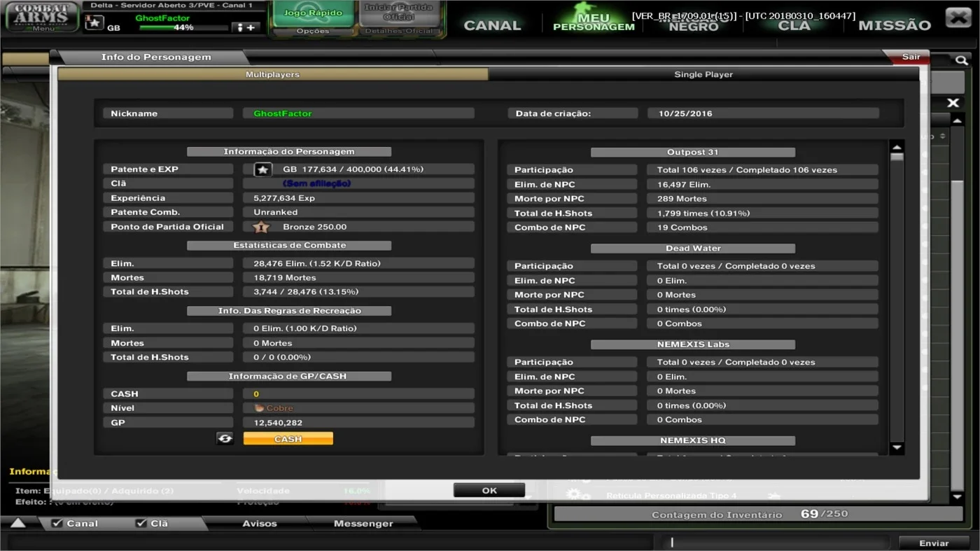Click the orange CASH button
Image resolution: width=980 pixels, height=551 pixels.
(288, 439)
